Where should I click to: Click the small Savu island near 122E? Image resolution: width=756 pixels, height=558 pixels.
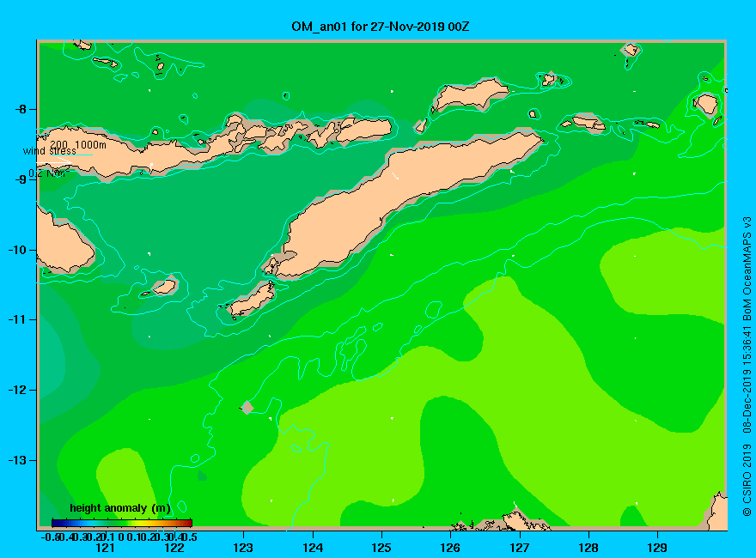click(x=164, y=288)
